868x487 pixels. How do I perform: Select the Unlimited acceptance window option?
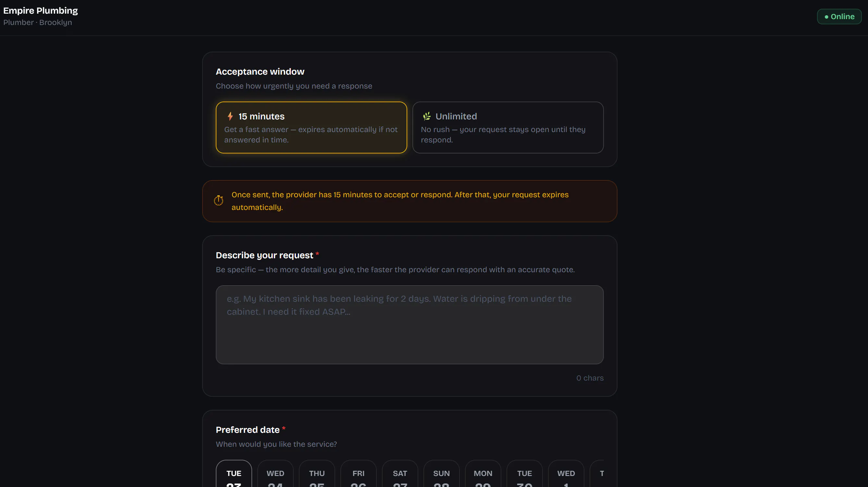pos(508,128)
